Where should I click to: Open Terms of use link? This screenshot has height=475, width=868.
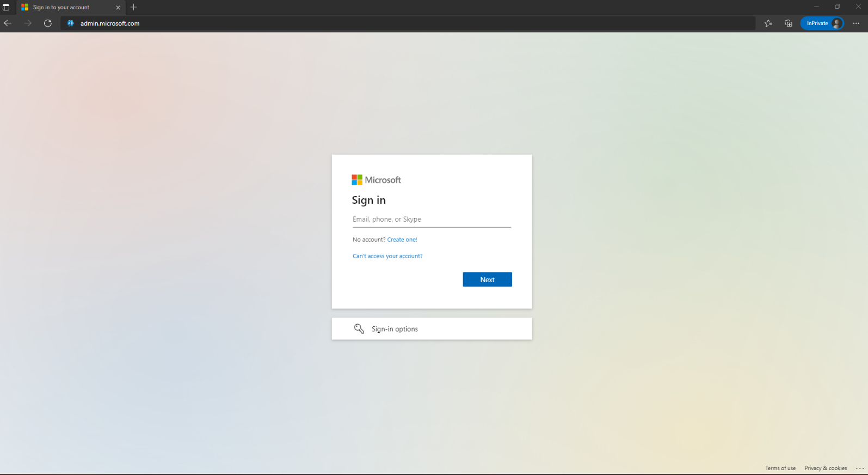pyautogui.click(x=780, y=468)
